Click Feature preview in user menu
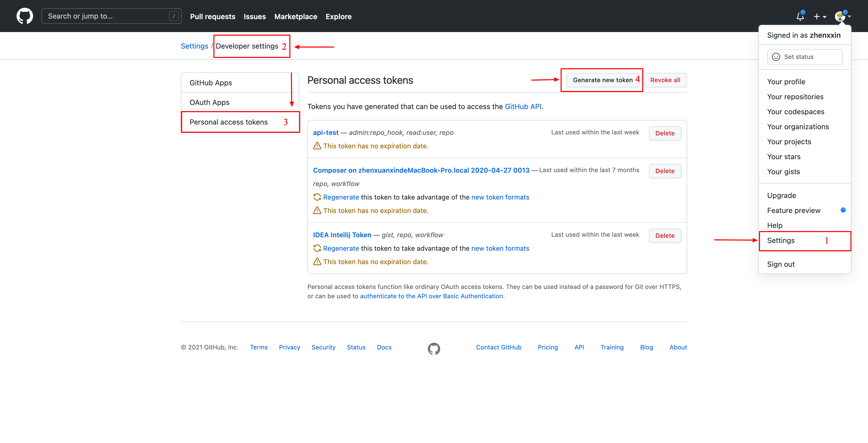Viewport: 868px width, 443px height. coord(794,210)
